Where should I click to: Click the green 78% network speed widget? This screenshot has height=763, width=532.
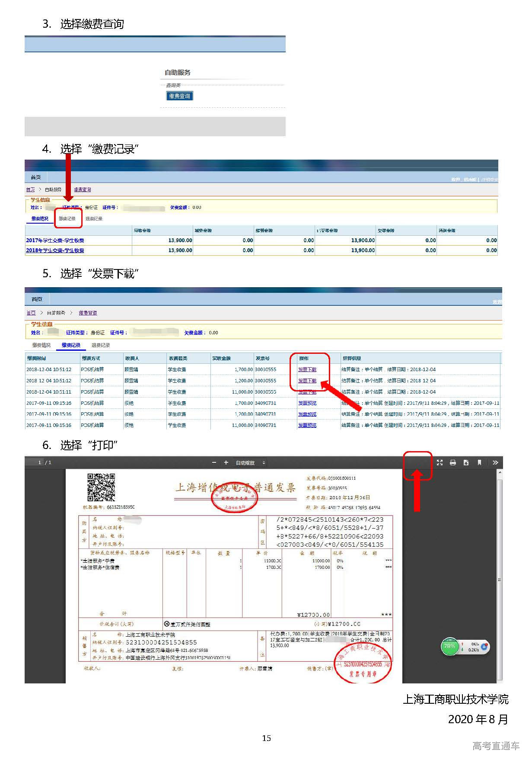[x=449, y=646]
